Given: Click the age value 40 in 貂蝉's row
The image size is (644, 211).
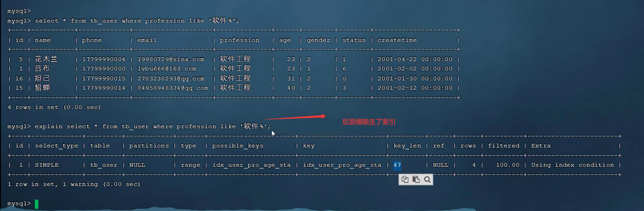Looking at the screenshot, I should pyautogui.click(x=291, y=88).
